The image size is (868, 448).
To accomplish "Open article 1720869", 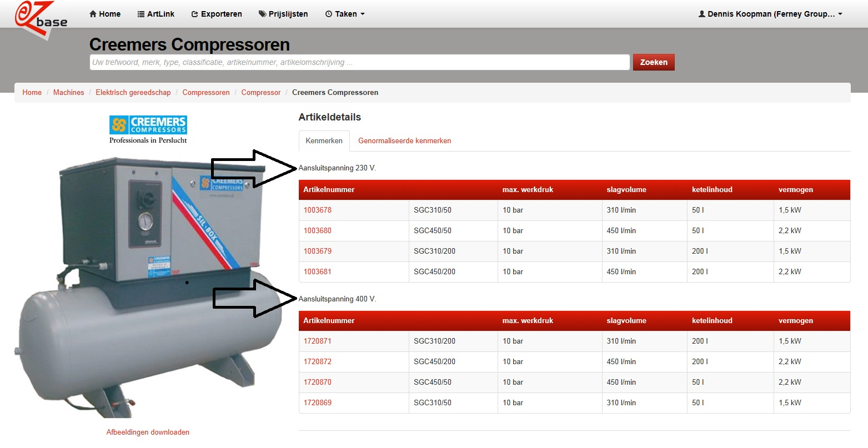I will coord(318,402).
